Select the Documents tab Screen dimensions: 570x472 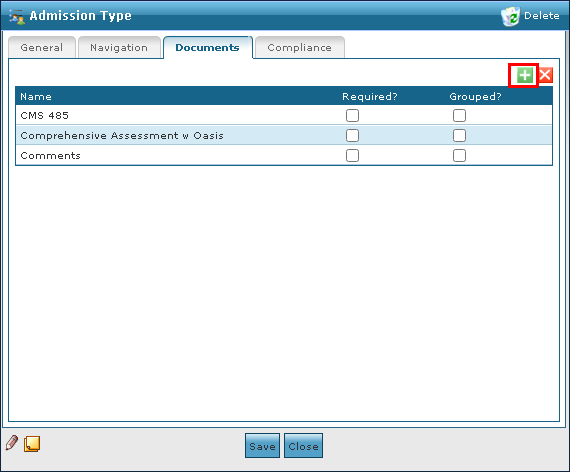tap(208, 48)
